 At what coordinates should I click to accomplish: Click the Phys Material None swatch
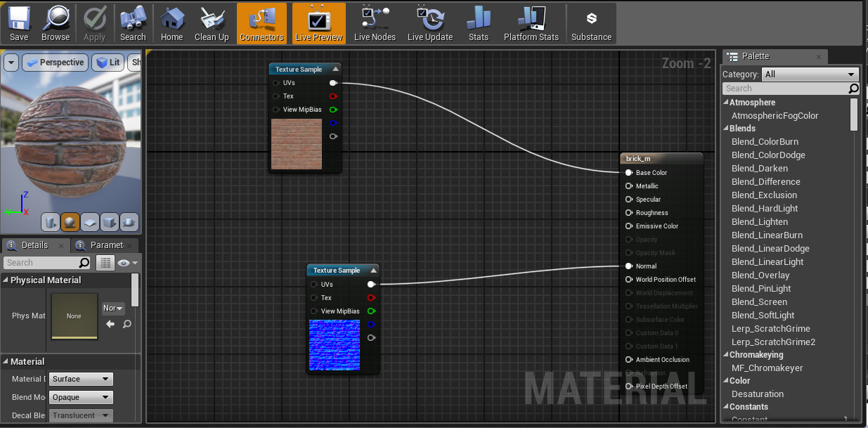point(73,316)
